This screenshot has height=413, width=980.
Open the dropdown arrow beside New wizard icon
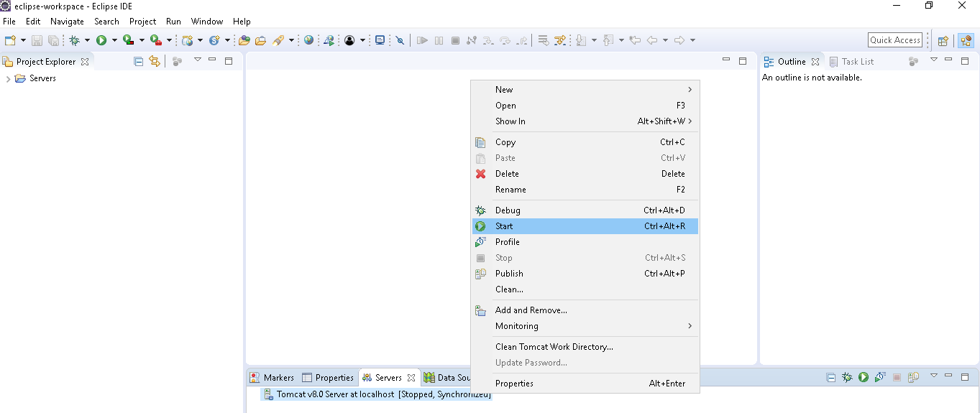click(23, 40)
